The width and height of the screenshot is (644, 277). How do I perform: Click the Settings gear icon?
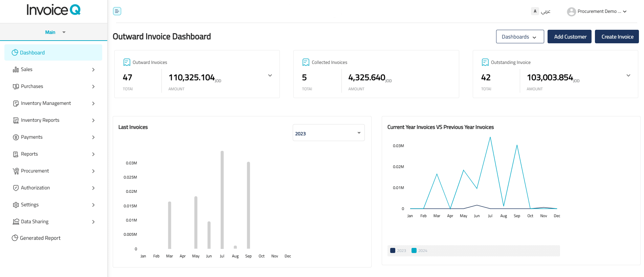point(16,205)
